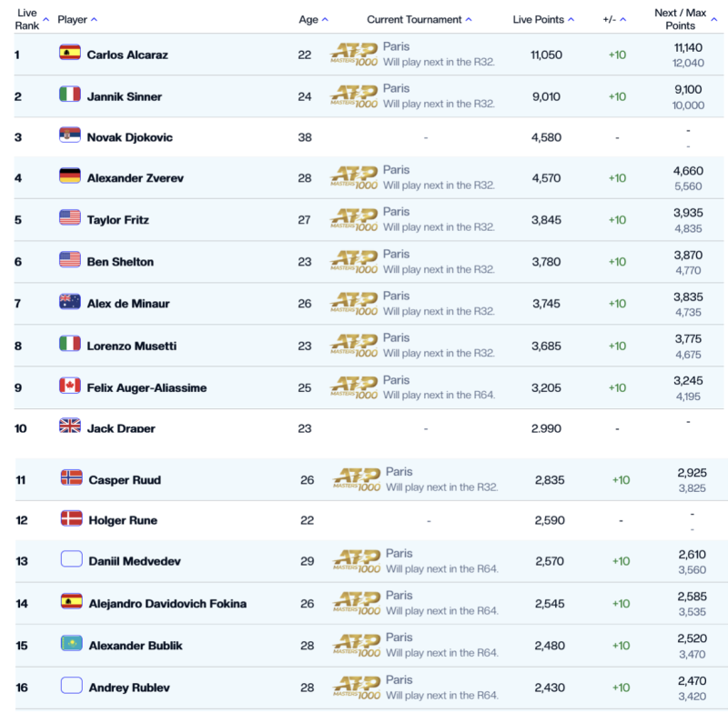This screenshot has height=713, width=728.
Task: Click Carlos Alcaraz's Spain flag icon
Action: point(70,53)
